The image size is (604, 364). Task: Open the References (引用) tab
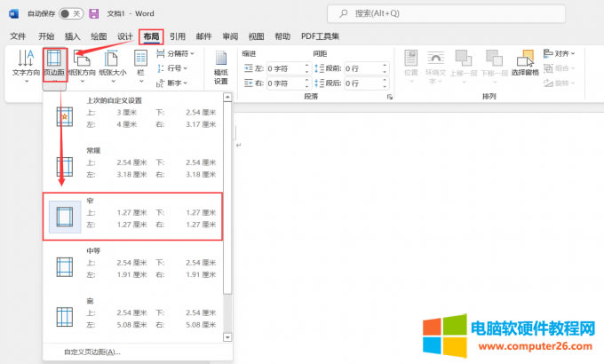(x=178, y=36)
